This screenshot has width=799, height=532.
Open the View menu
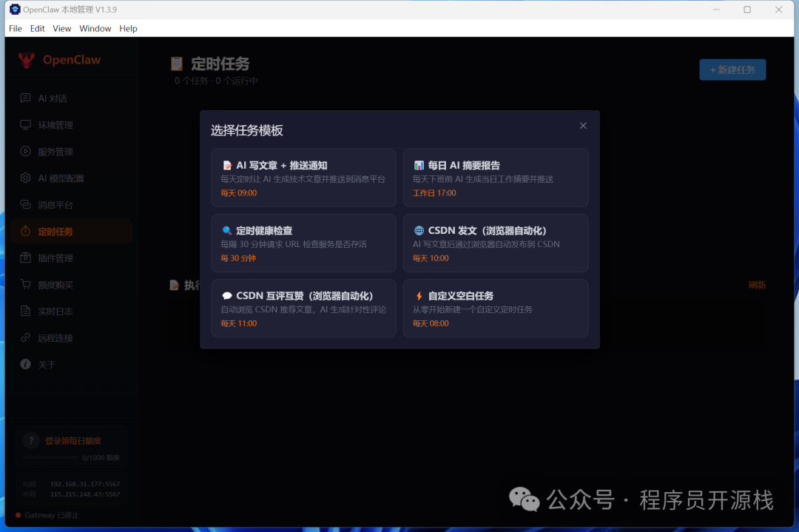(x=61, y=28)
